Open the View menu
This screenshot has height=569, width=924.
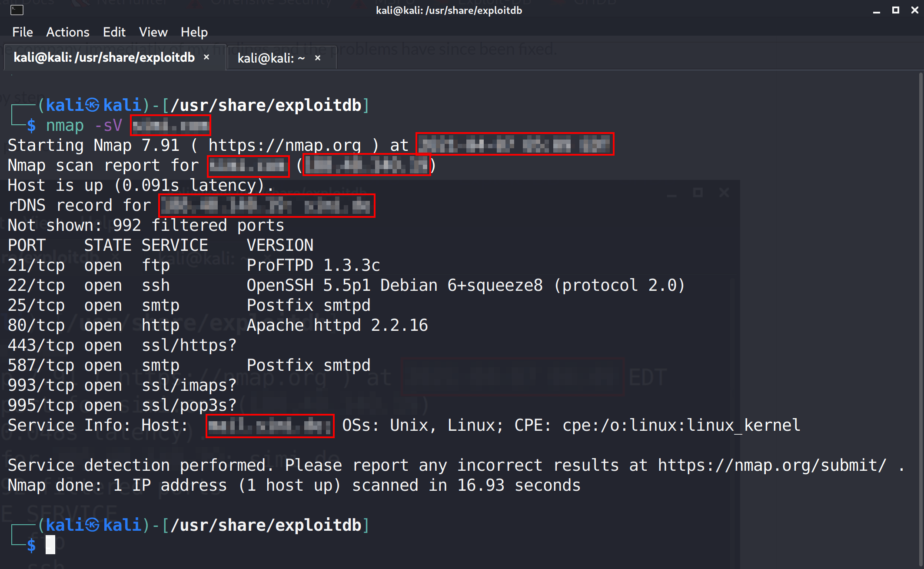[153, 32]
